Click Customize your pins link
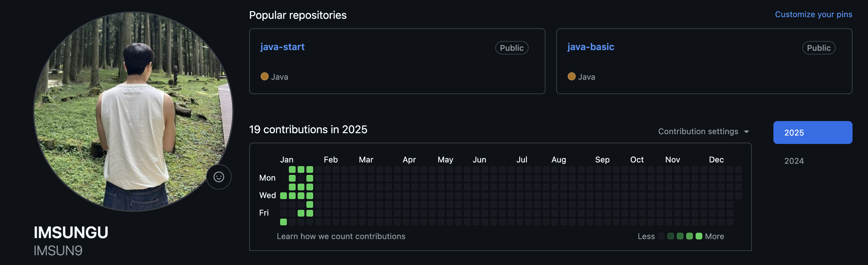This screenshot has width=868, height=265. (x=813, y=14)
